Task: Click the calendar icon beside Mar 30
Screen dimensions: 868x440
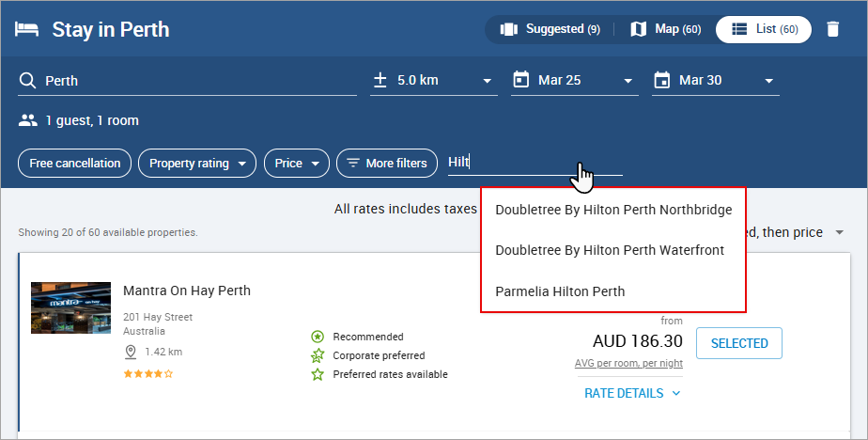Action: pos(661,80)
